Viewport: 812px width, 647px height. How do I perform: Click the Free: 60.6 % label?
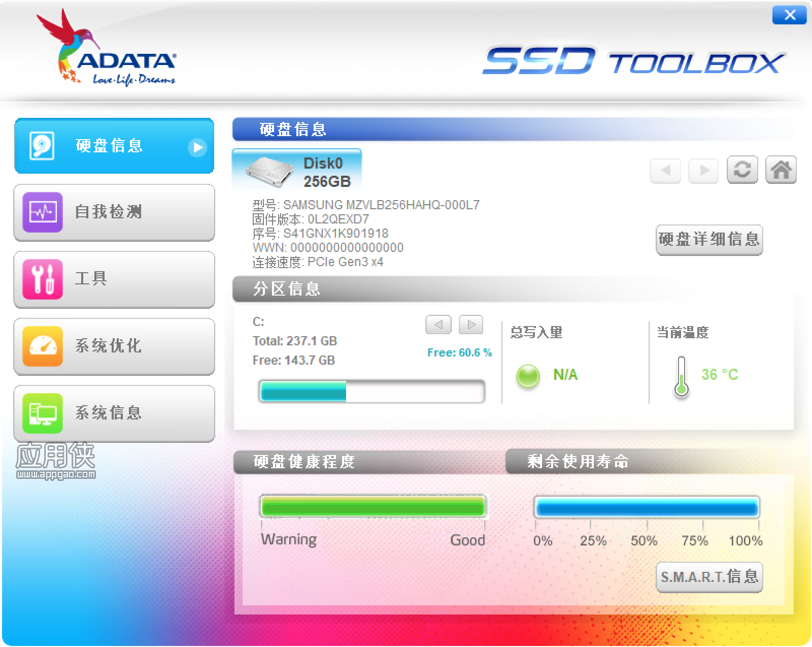(x=460, y=352)
